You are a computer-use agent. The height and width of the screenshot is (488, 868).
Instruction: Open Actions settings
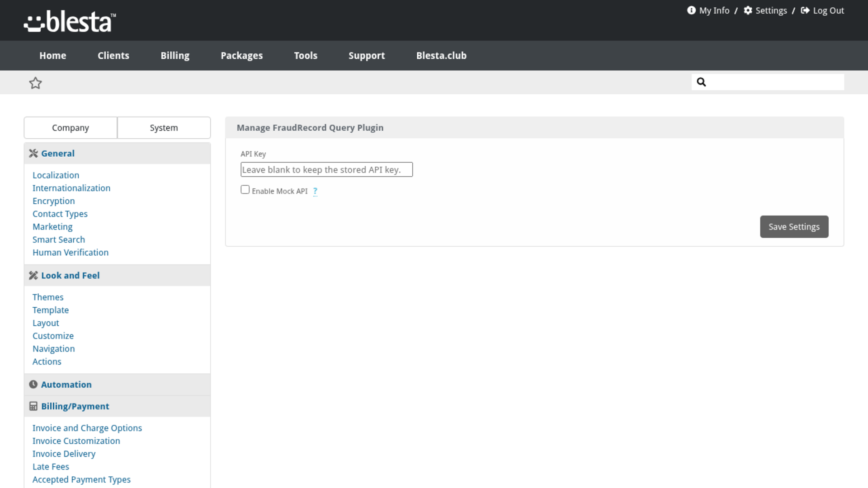(x=47, y=361)
